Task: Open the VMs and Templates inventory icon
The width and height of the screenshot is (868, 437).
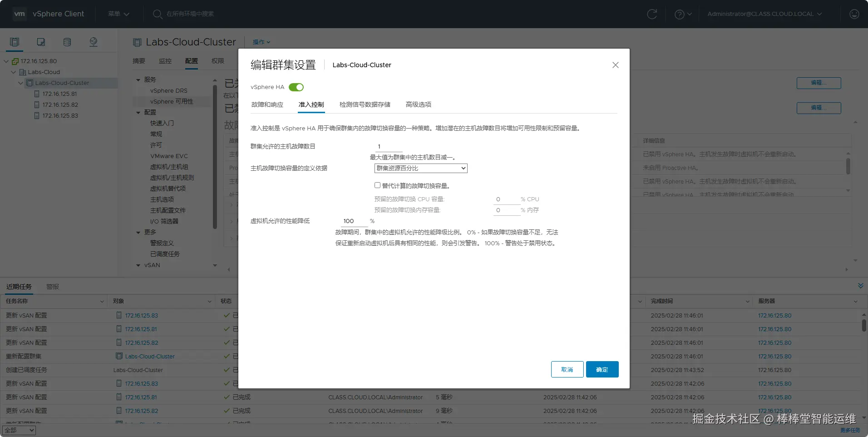Action: 41,42
